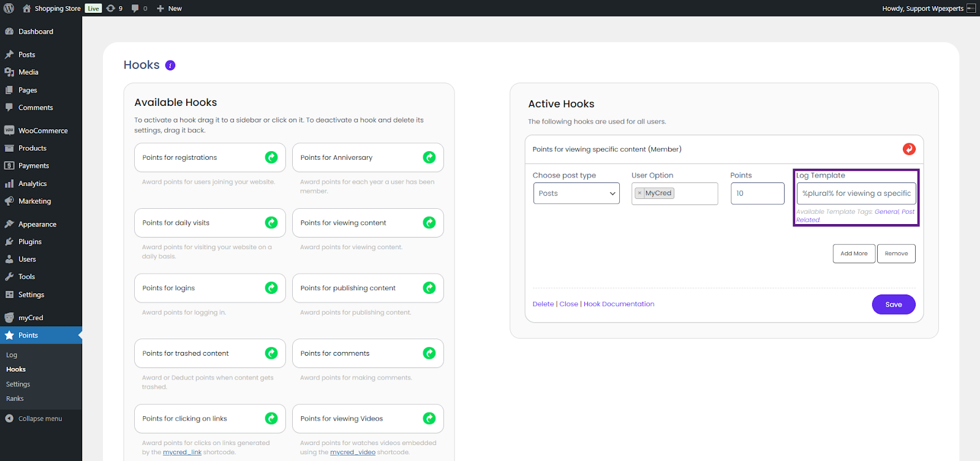This screenshot has height=461, width=980.
Task: Click the Save button
Action: [x=893, y=304]
